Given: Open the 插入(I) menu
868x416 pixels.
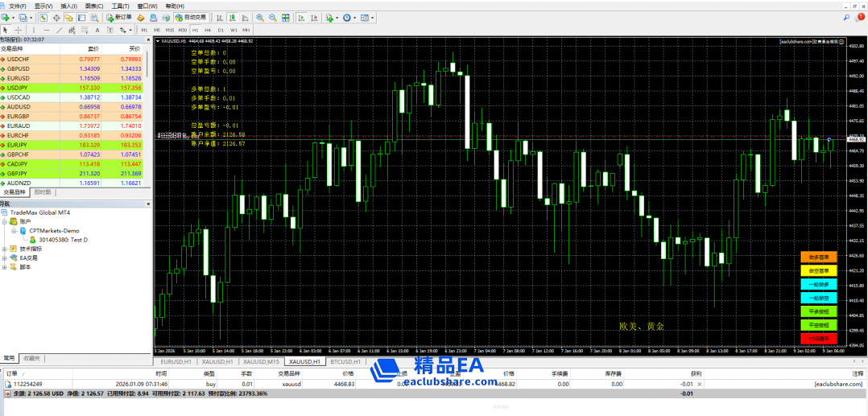Looking at the screenshot, I should [68, 6].
